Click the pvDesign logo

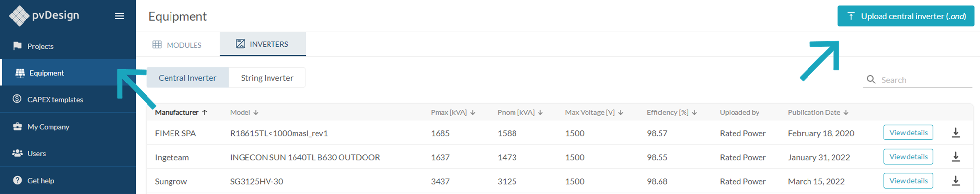tap(44, 16)
